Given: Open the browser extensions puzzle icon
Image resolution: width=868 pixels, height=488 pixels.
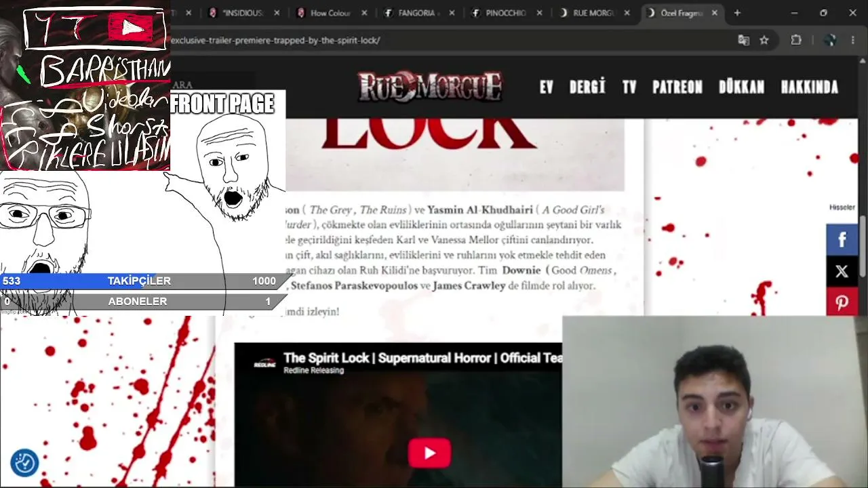Looking at the screenshot, I should tap(796, 40).
